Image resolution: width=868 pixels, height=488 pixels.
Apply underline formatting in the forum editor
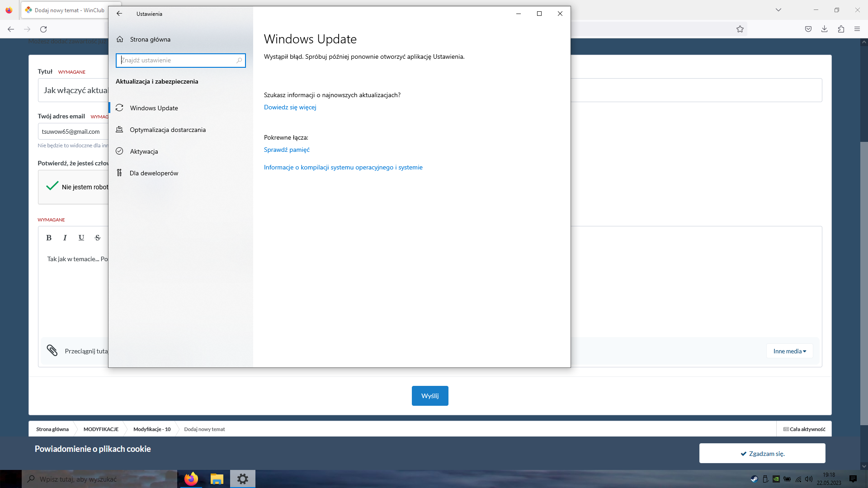[x=81, y=238]
